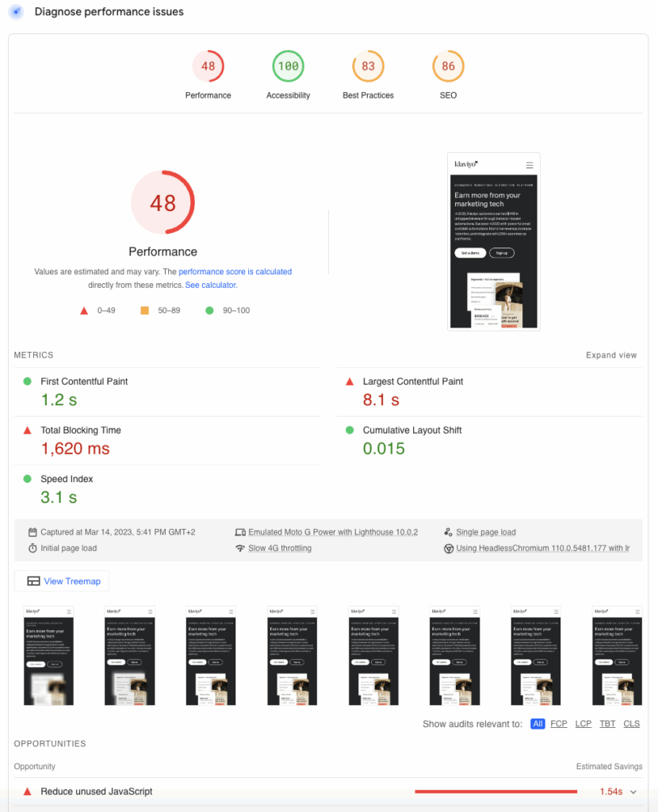Screen dimensions: 658x812
Task: Expand Reduce unused JavaScript with chevron
Action: point(633,792)
